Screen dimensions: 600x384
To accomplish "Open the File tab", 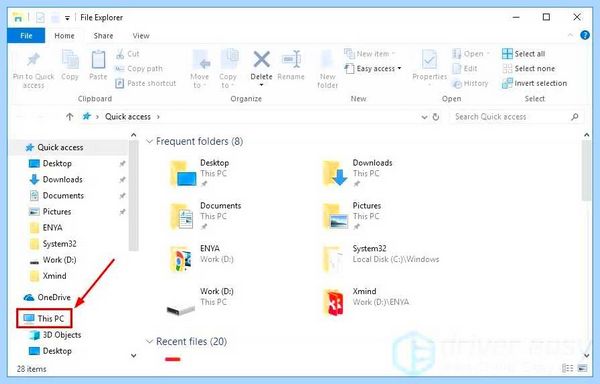I will click(26, 36).
